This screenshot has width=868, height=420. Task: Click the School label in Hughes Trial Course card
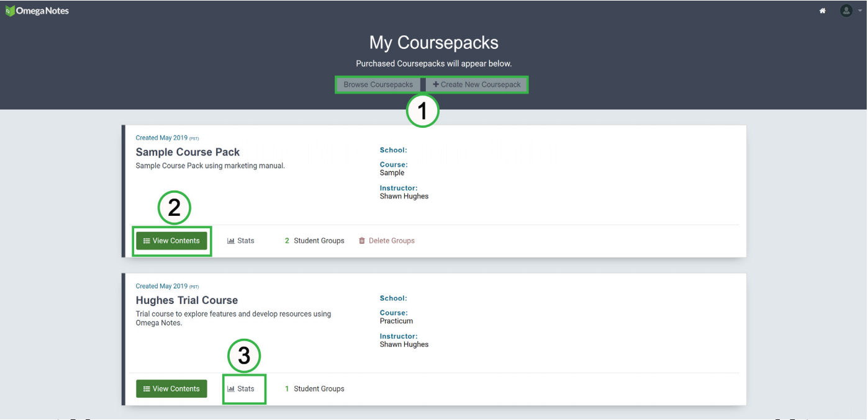[393, 298]
